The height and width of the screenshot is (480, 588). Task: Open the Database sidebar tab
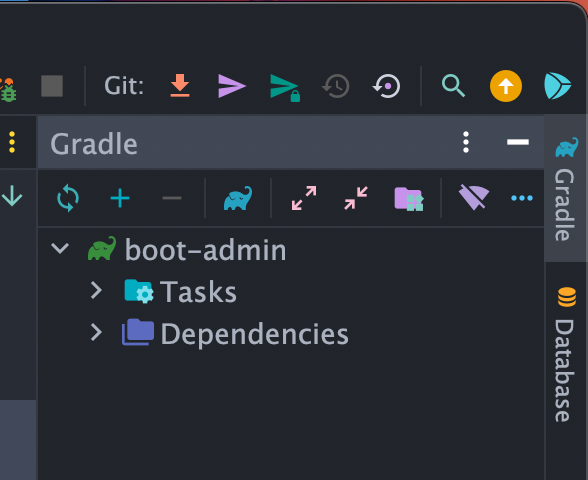click(x=566, y=354)
